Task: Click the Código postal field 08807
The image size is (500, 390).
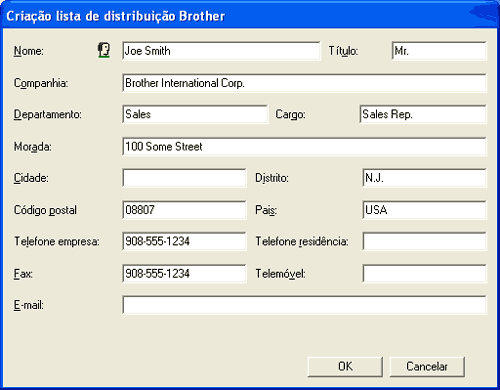Action: click(x=184, y=210)
